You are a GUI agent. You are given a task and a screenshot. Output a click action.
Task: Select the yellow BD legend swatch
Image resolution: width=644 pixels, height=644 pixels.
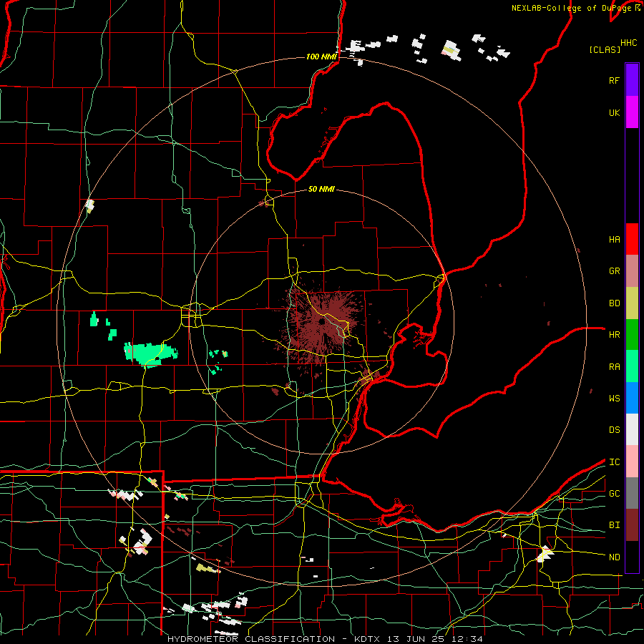pos(632,303)
